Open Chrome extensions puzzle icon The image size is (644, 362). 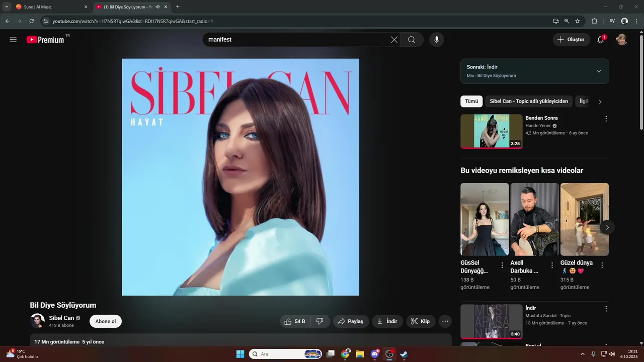(594, 21)
